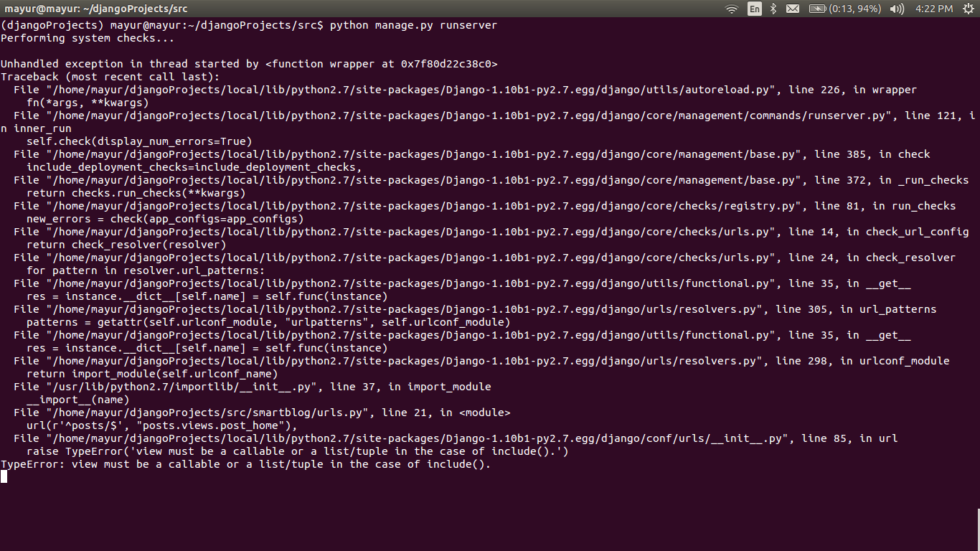Click the text "line 14, in check_url_config"
Viewport: 980px width, 551px height.
(x=878, y=232)
